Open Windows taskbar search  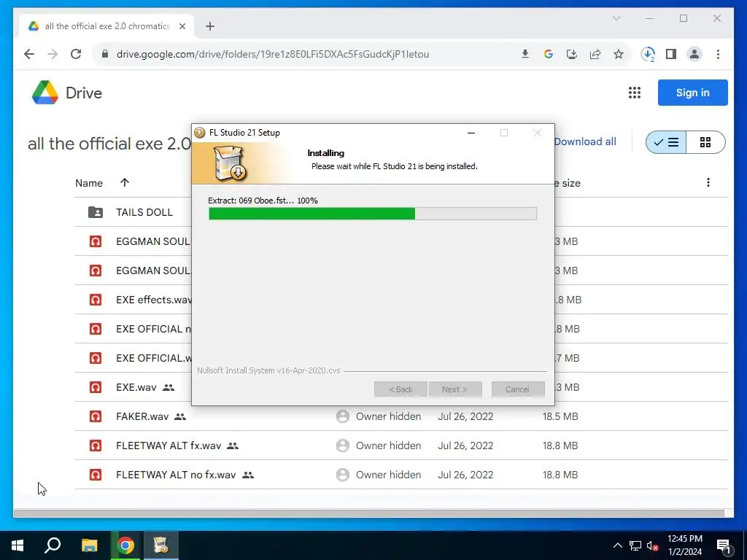53,545
